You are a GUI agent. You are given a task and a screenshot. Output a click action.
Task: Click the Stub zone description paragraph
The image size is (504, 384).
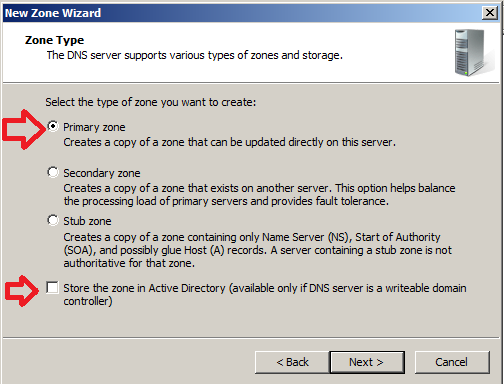point(258,250)
